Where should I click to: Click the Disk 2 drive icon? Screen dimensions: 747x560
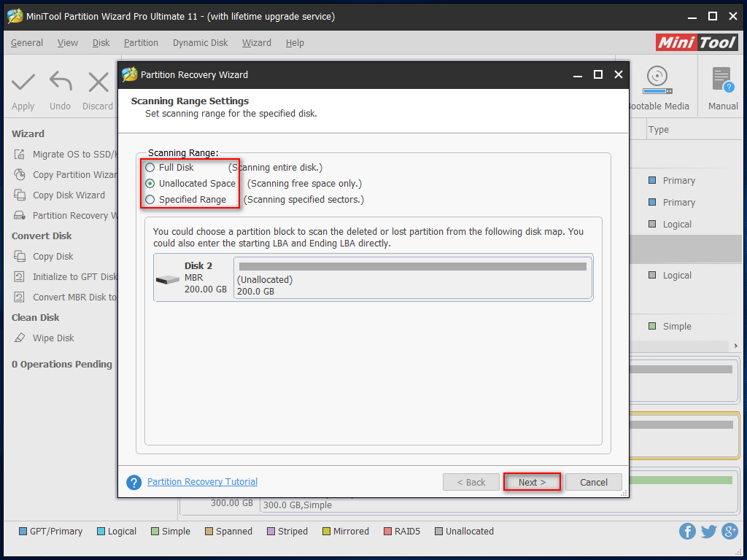168,279
